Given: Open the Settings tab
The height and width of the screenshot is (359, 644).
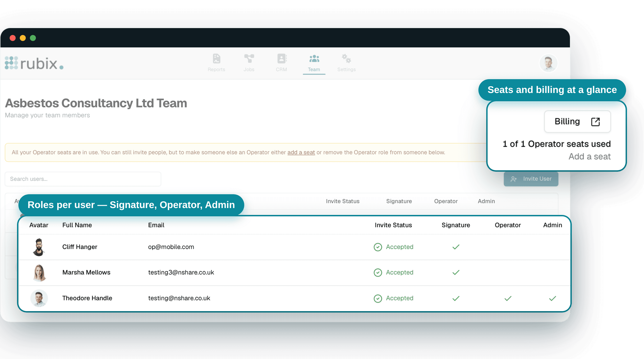Looking at the screenshot, I should pyautogui.click(x=347, y=63).
